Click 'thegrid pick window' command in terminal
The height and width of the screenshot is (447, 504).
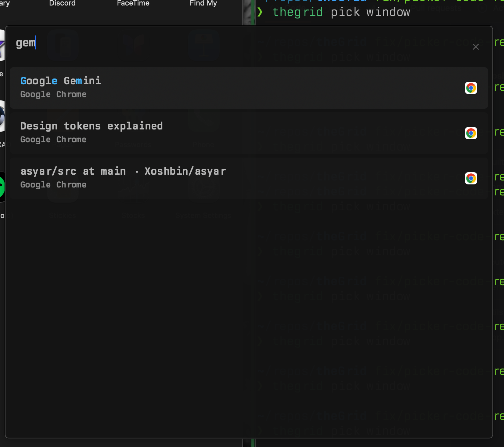[x=341, y=12]
